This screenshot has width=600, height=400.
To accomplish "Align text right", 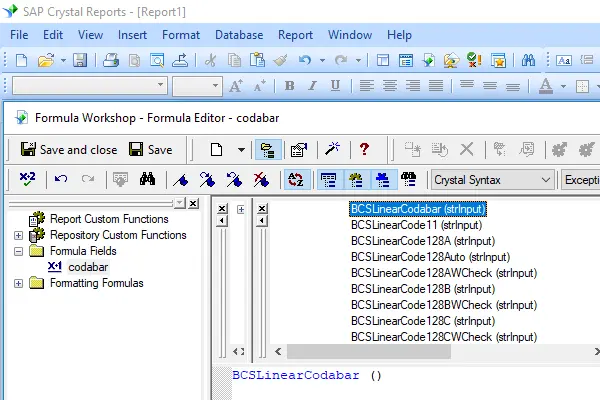I will coord(413,86).
